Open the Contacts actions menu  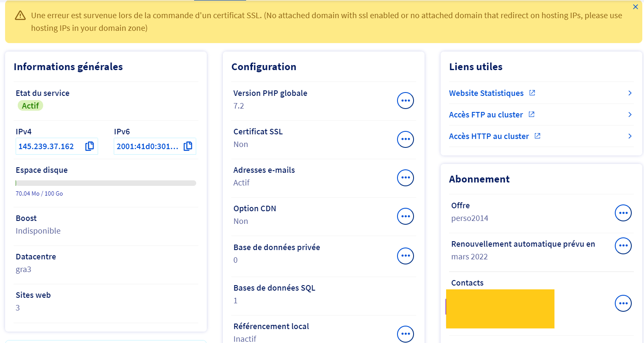pyautogui.click(x=623, y=303)
